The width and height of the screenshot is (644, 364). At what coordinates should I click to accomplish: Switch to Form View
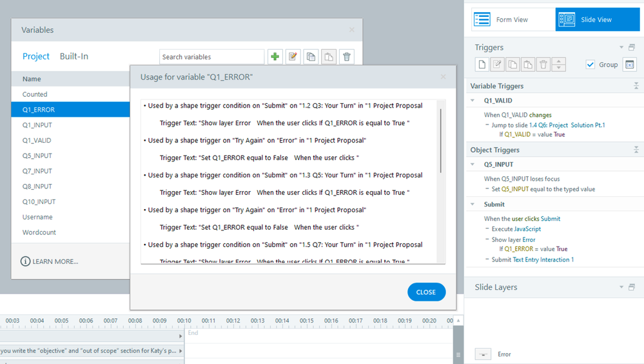[513, 19]
